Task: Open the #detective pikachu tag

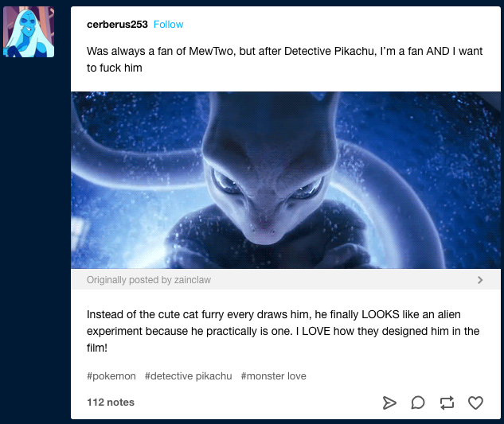Action: tap(189, 375)
